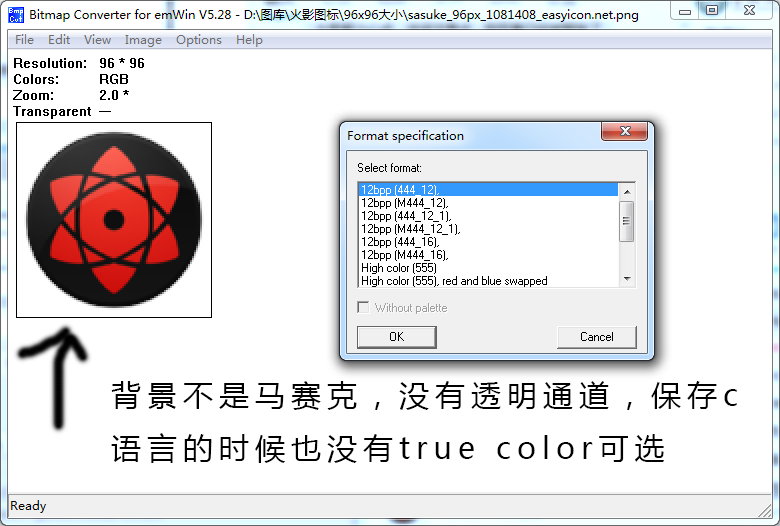780x526 pixels.
Task: Click the Bitmap Converter app icon in title bar
Action: [x=15, y=15]
